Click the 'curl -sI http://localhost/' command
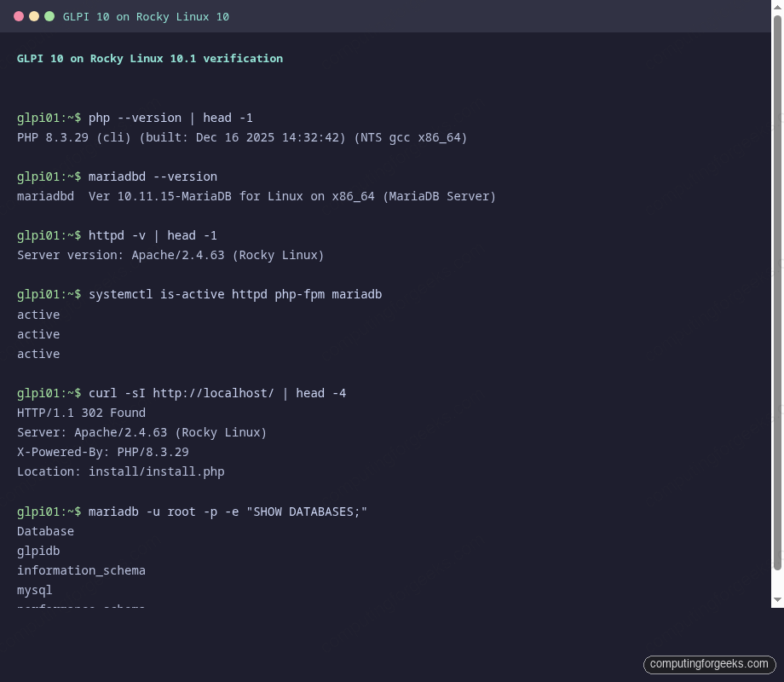 (x=217, y=393)
